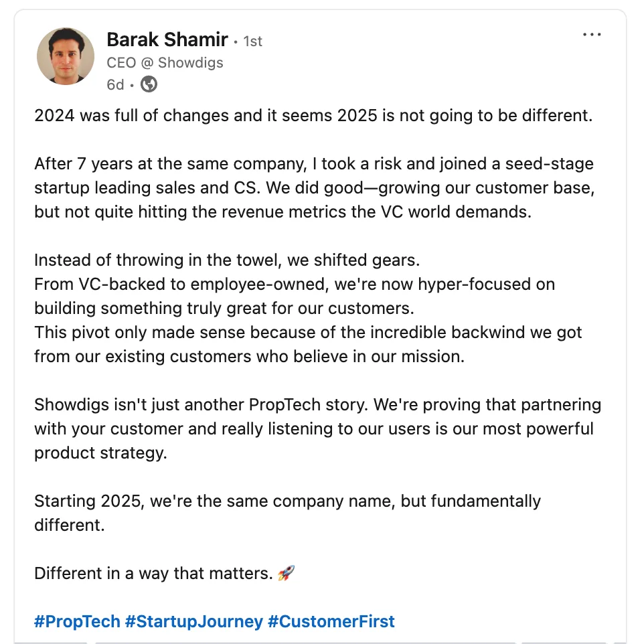Click the CEO @ Showdigs headline

click(x=165, y=63)
